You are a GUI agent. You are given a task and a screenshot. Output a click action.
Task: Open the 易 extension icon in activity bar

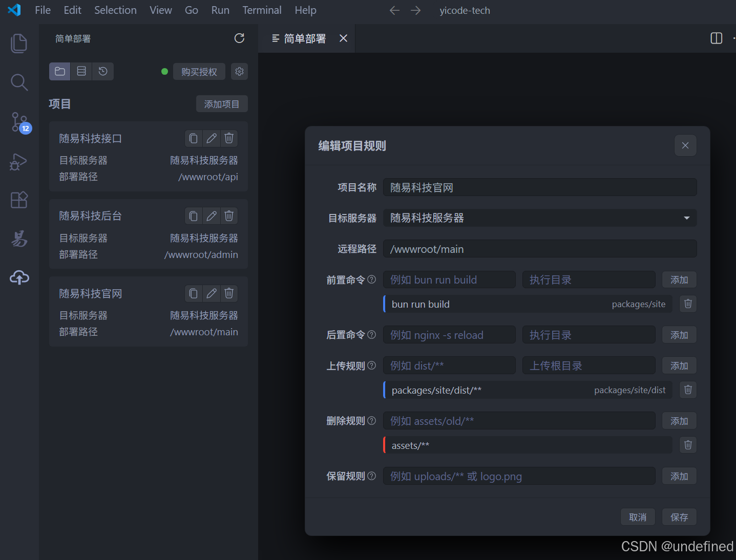click(19, 239)
